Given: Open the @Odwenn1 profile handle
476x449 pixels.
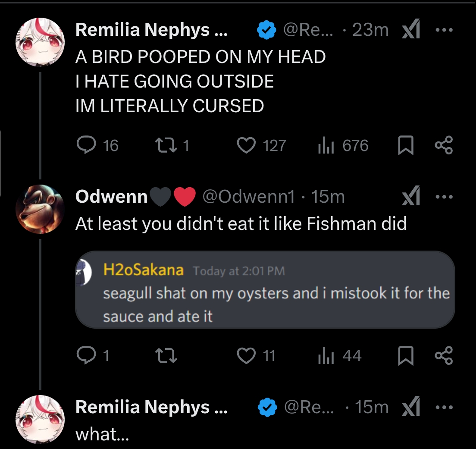Looking at the screenshot, I should (248, 197).
